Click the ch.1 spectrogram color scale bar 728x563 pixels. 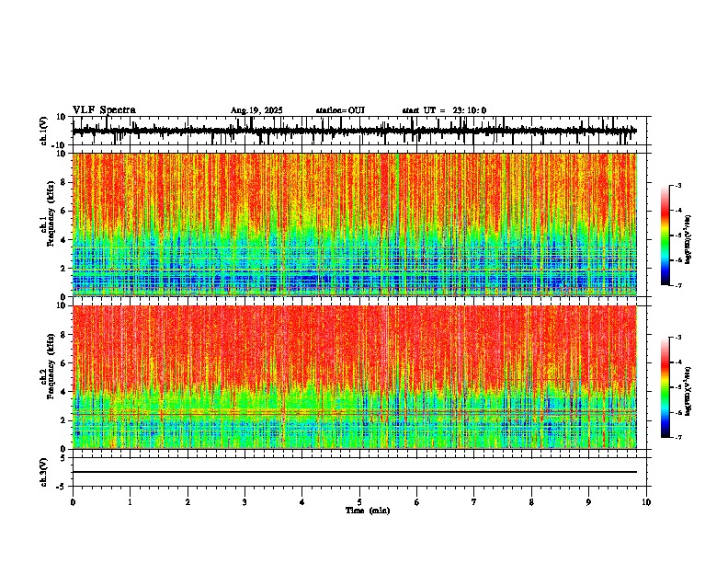click(665, 235)
